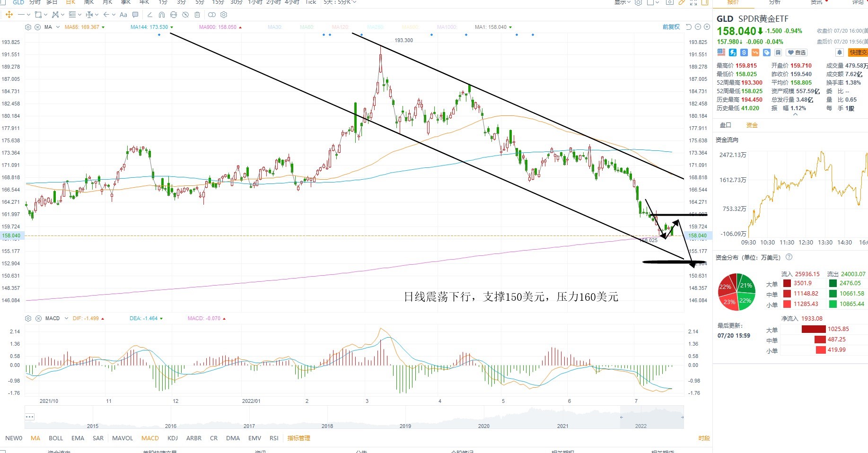Open drawing toolbar settings gear
This screenshot has height=453, width=868.
tap(224, 15)
